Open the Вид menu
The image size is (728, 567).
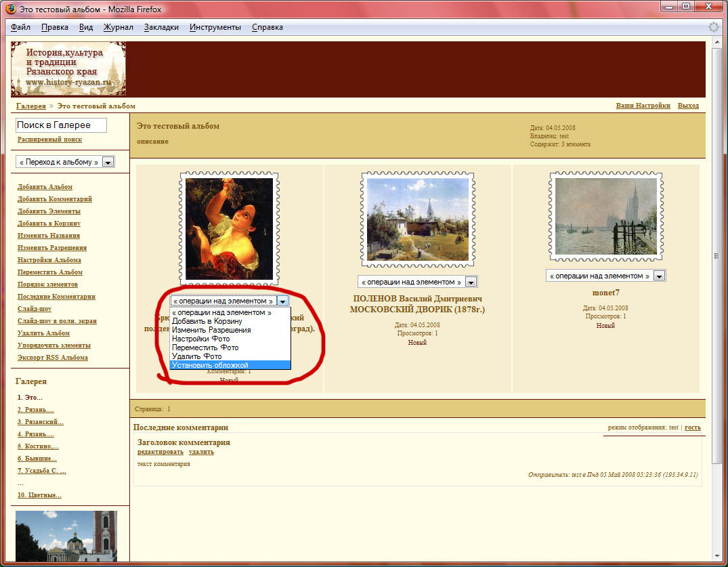(86, 27)
